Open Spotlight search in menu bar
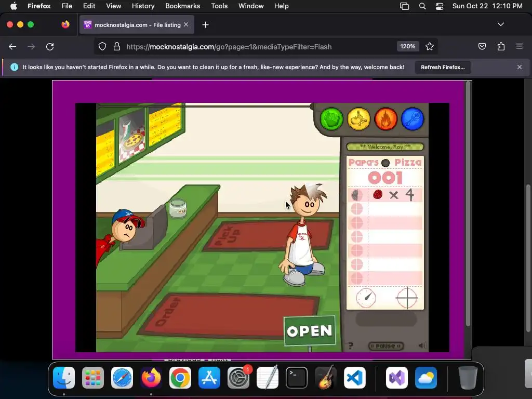Screen dimensions: 532x399 click(x=422, y=6)
